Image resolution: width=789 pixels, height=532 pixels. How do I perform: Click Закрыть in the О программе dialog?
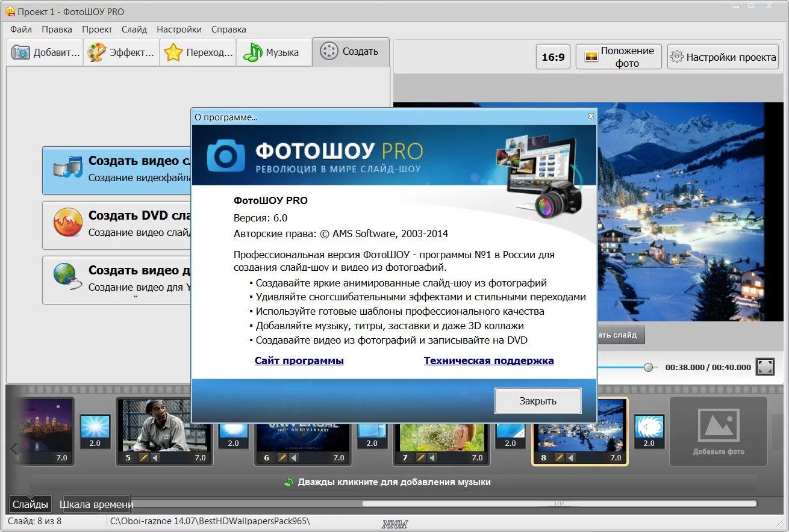tap(538, 401)
